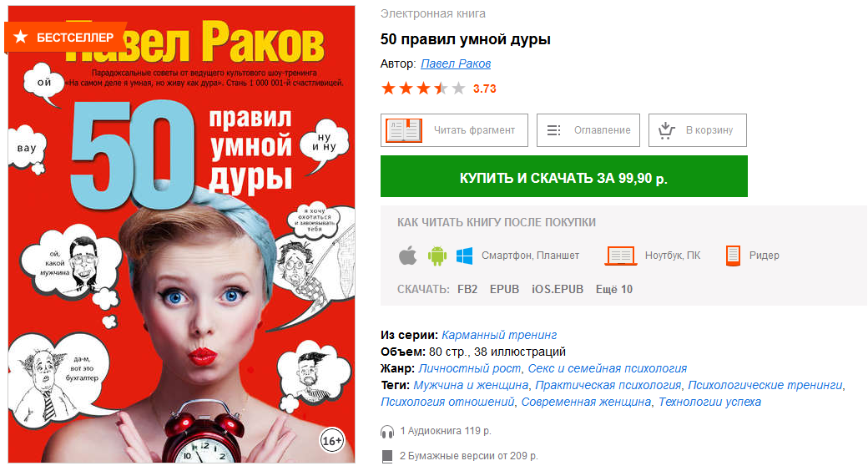Click the star rating 3.73
The image size is (868, 471).
click(x=438, y=89)
